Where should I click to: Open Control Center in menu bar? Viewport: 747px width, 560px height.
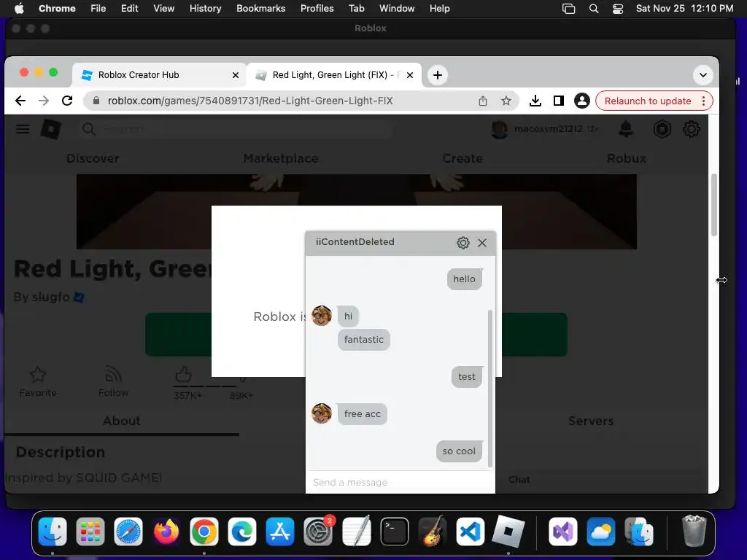point(618,9)
